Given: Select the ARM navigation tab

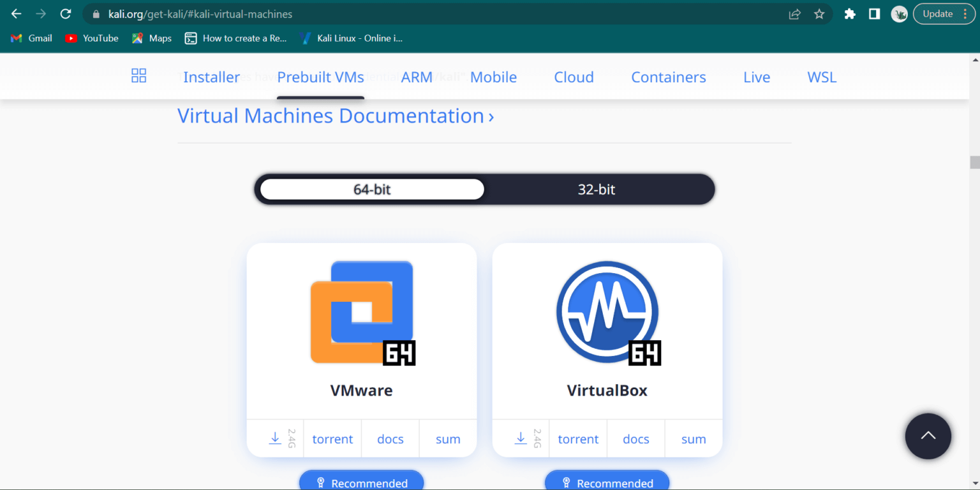Looking at the screenshot, I should pos(416,77).
